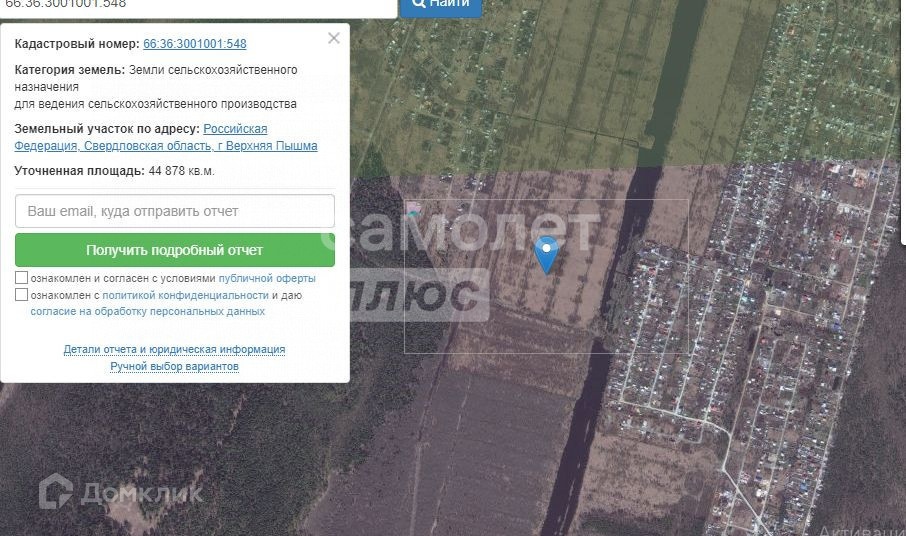This screenshot has width=906, height=536.
Task: Click the green 'Получить подробный отчет' button
Action: (x=174, y=250)
